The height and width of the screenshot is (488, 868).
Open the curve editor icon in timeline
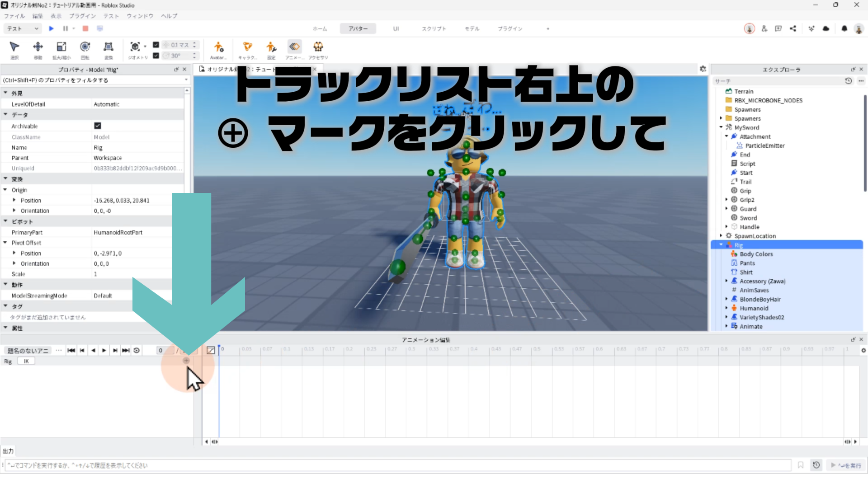(x=211, y=350)
